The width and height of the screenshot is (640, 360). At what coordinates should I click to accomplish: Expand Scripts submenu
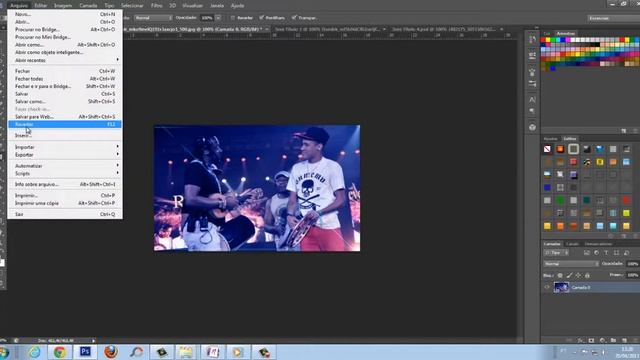tap(65, 173)
